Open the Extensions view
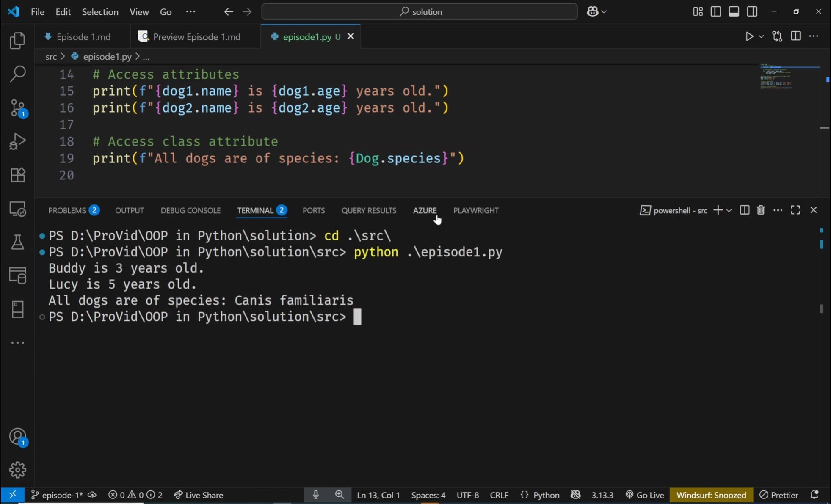This screenshot has width=831, height=504. coord(18,175)
